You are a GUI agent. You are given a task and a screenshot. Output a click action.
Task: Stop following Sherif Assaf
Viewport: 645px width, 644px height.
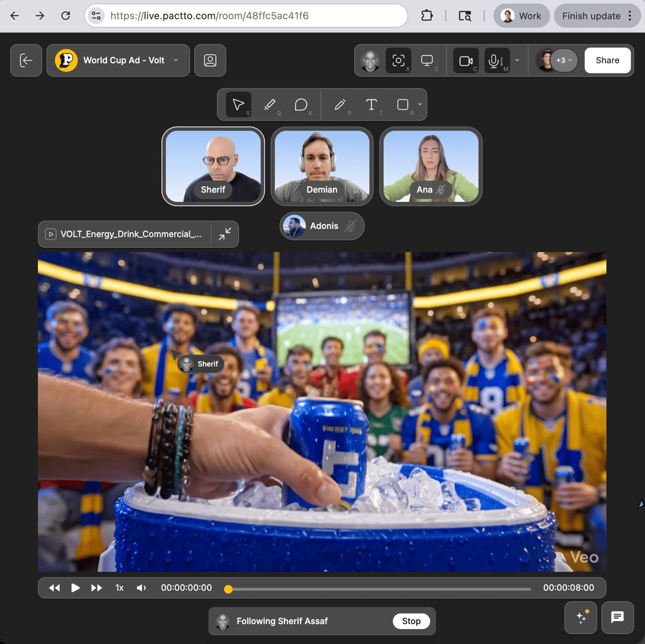click(x=411, y=621)
